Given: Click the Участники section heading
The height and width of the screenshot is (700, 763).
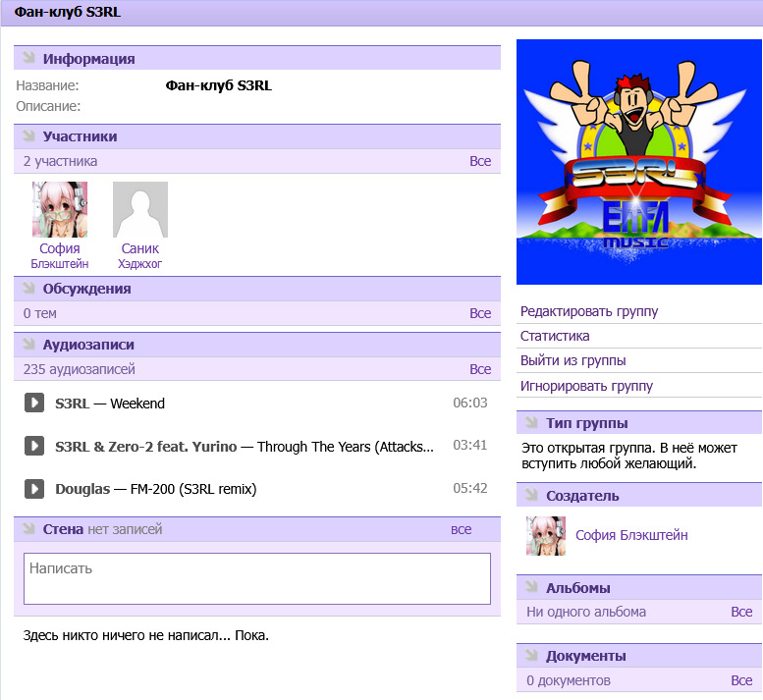Looking at the screenshot, I should point(80,136).
